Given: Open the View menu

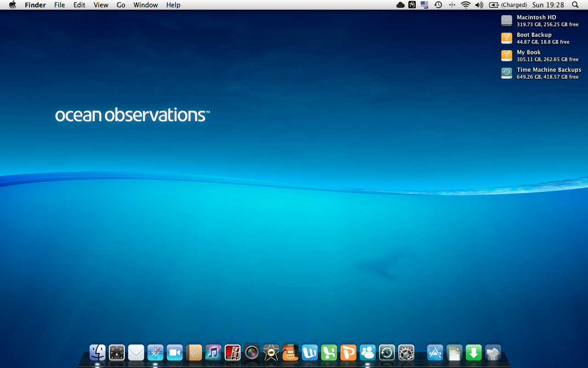Looking at the screenshot, I should tap(101, 5).
